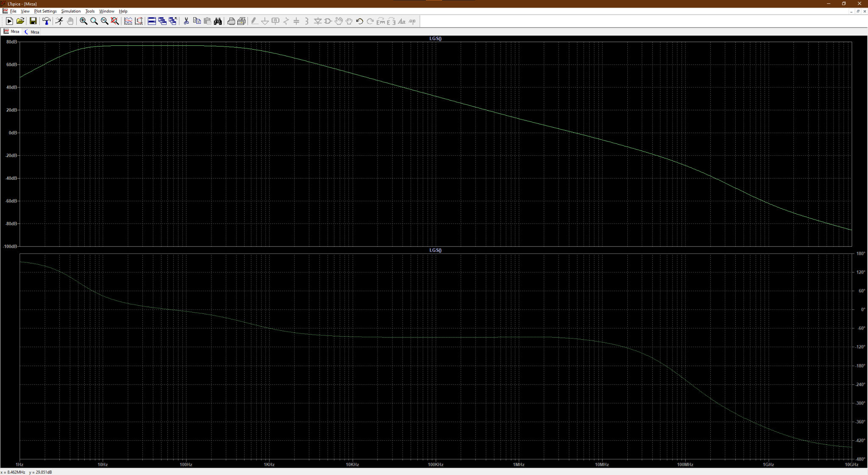Open a file with the folder icon

20,21
